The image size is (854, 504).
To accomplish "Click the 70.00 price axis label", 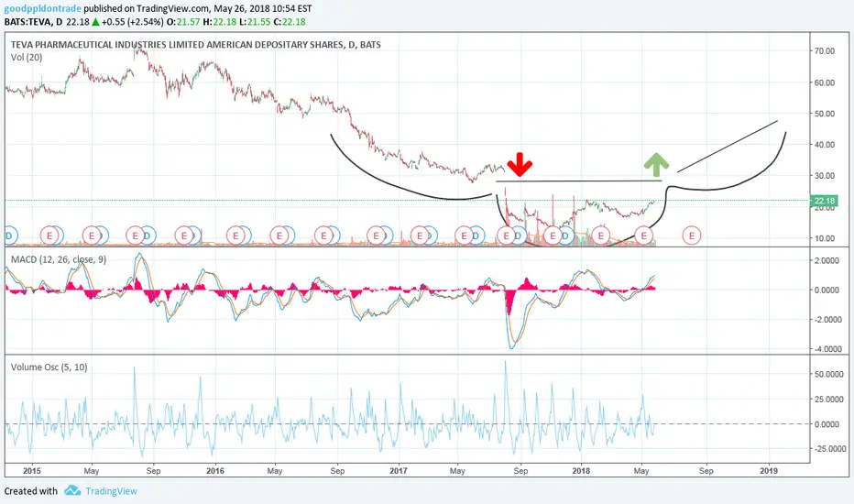I will pos(825,50).
